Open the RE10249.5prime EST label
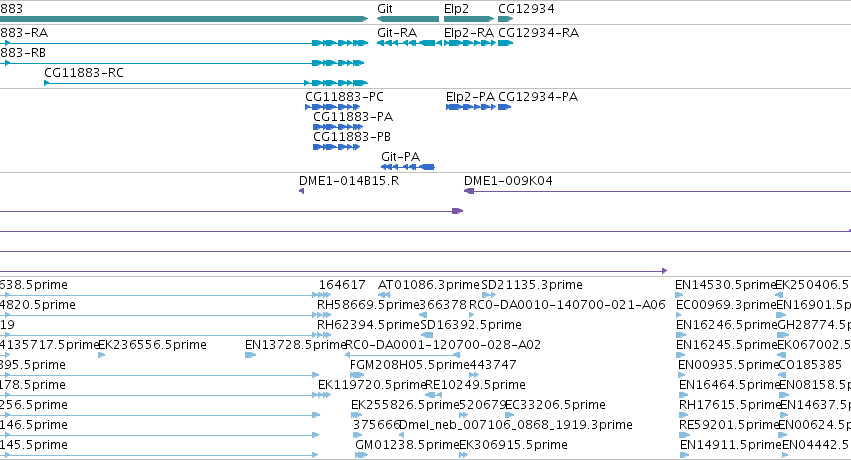The image size is (851, 460). tap(475, 385)
